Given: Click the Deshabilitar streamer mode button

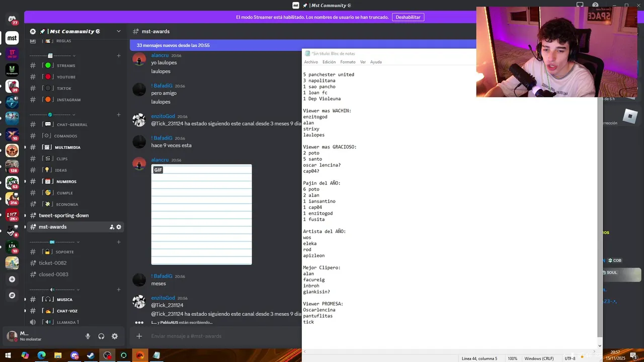Looking at the screenshot, I should click(x=408, y=17).
